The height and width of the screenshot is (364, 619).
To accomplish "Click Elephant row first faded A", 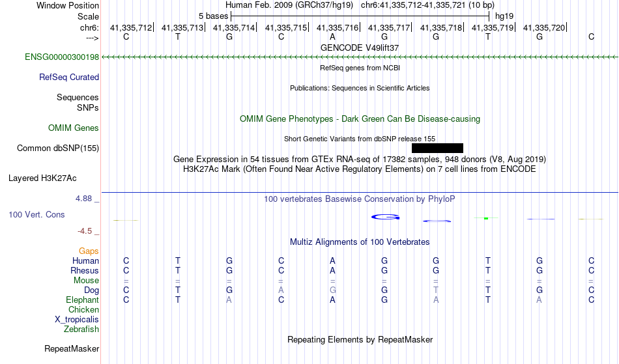I will (229, 300).
